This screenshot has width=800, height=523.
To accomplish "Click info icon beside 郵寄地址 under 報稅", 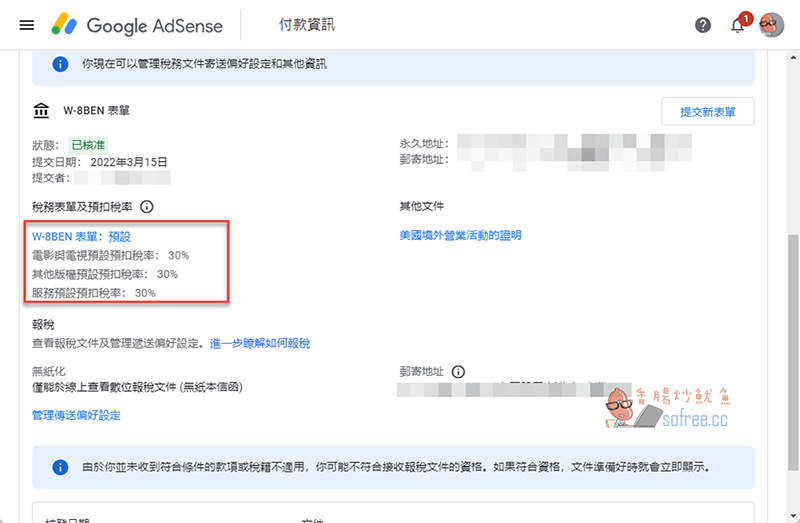I will 458,372.
